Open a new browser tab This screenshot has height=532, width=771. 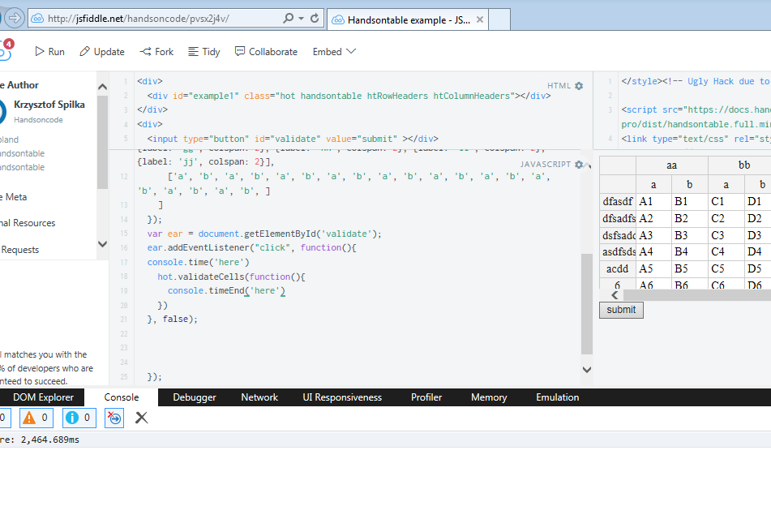[x=499, y=19]
